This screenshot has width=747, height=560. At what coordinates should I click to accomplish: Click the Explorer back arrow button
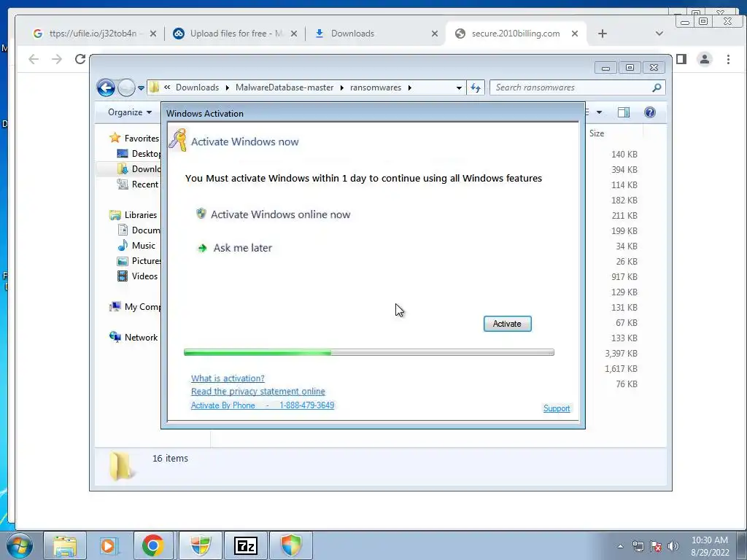pos(106,87)
